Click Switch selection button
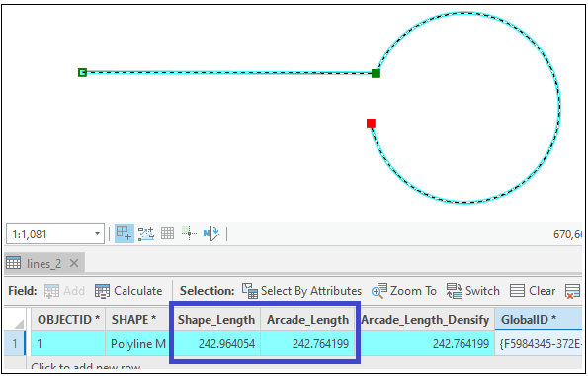 (x=473, y=291)
